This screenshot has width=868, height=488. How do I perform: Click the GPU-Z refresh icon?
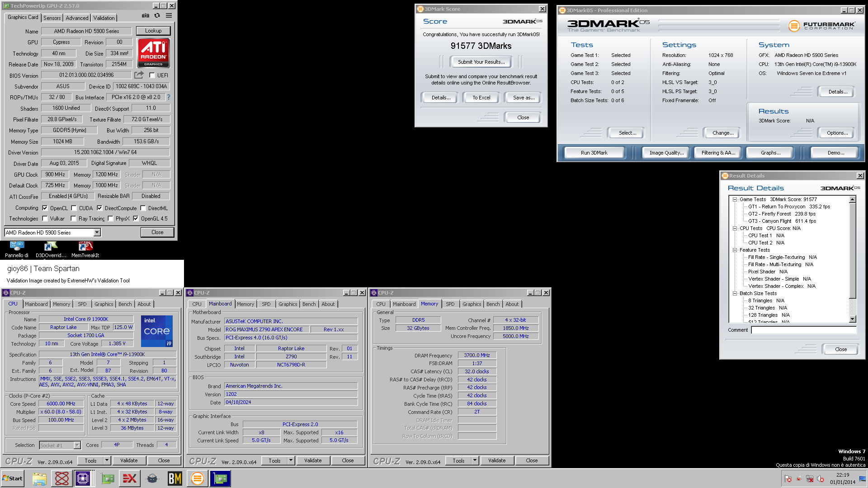[157, 15]
